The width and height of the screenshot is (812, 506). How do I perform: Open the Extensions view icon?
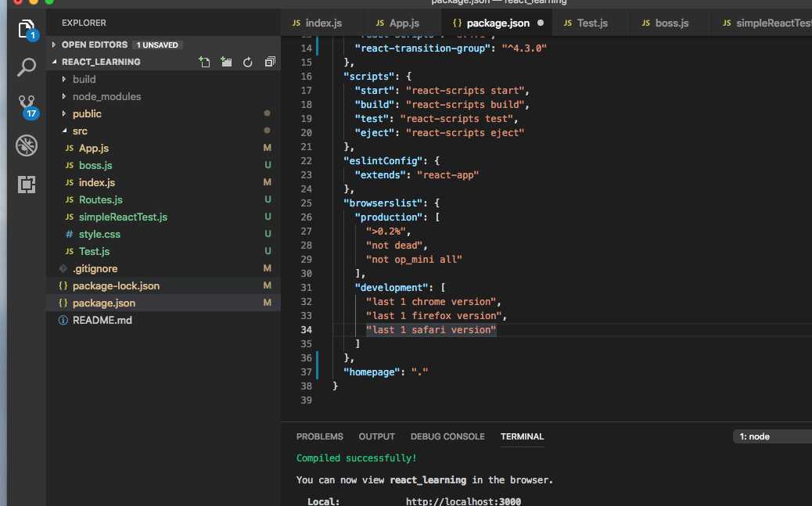[x=27, y=185]
